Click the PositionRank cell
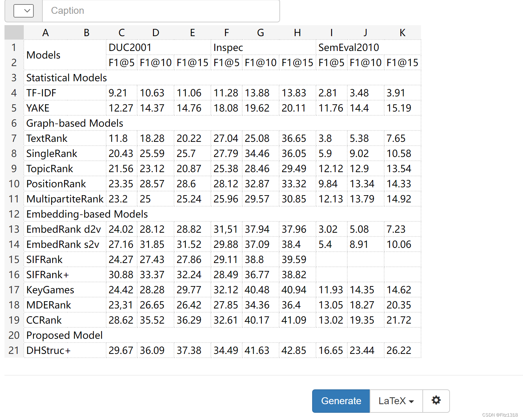The height and width of the screenshot is (420, 523). tap(65, 184)
